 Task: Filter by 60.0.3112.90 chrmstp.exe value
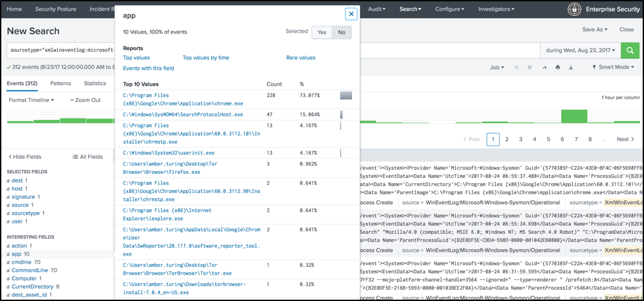tap(191, 191)
